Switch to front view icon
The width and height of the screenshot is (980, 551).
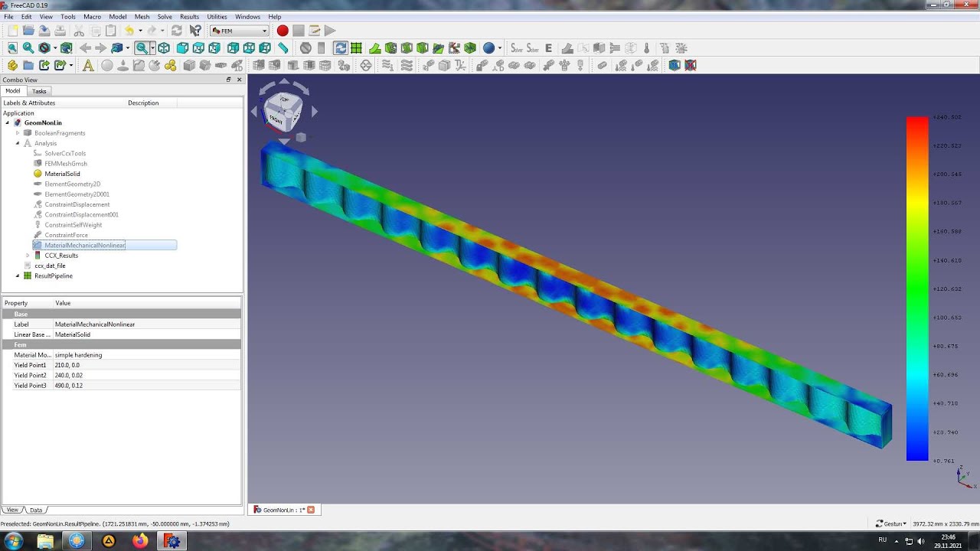(182, 48)
